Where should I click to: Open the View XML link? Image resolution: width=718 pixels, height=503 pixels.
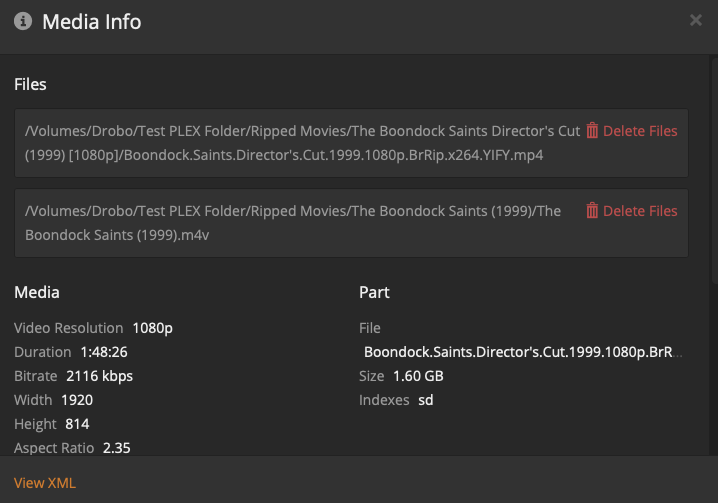point(45,483)
